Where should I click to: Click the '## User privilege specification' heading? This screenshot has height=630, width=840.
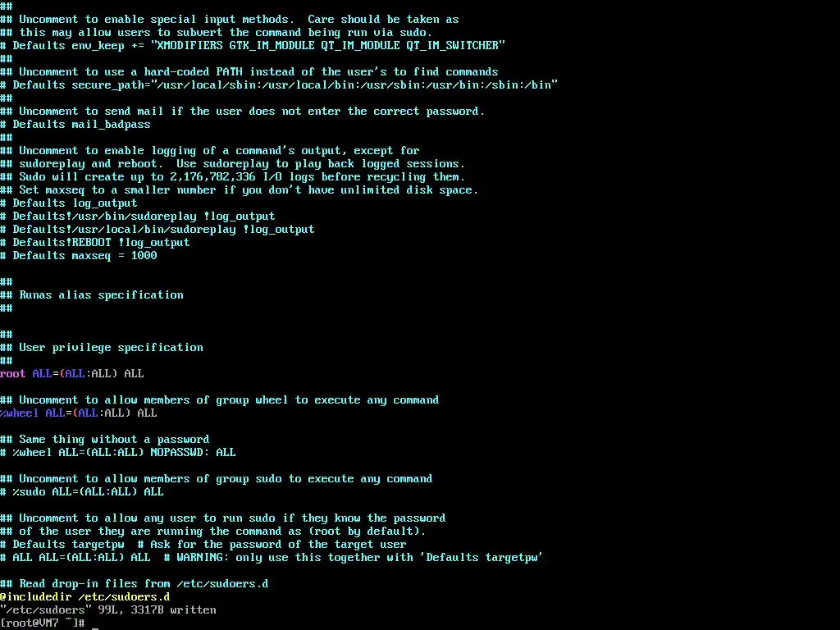[102, 347]
